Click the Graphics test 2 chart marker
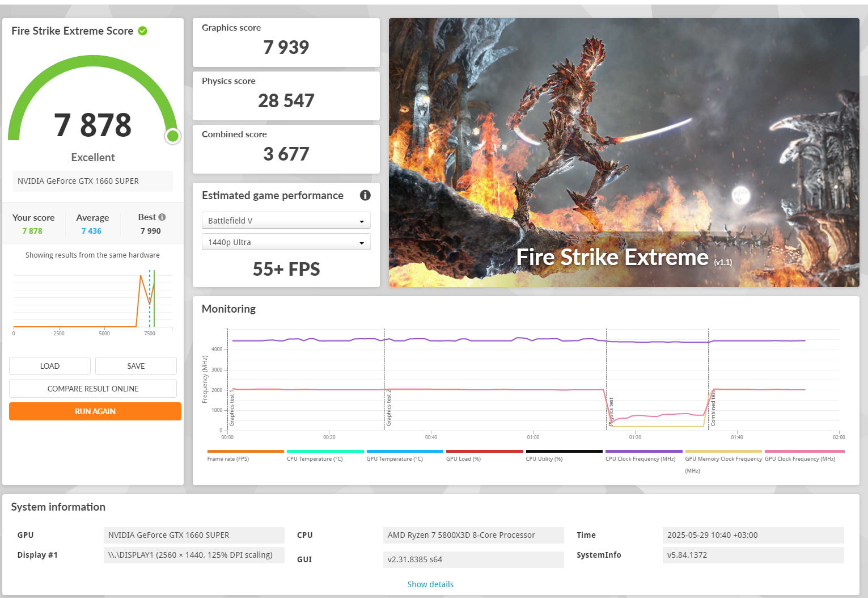Image resolution: width=868 pixels, height=598 pixels. [389, 408]
